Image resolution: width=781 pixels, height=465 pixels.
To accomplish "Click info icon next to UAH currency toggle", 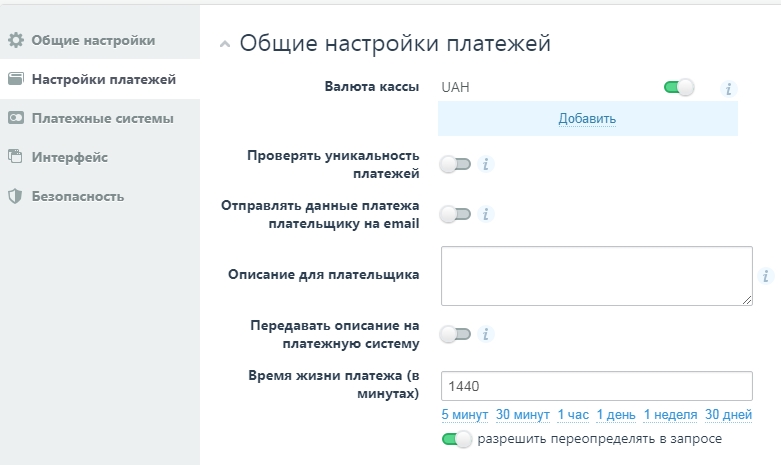I will (x=729, y=89).
